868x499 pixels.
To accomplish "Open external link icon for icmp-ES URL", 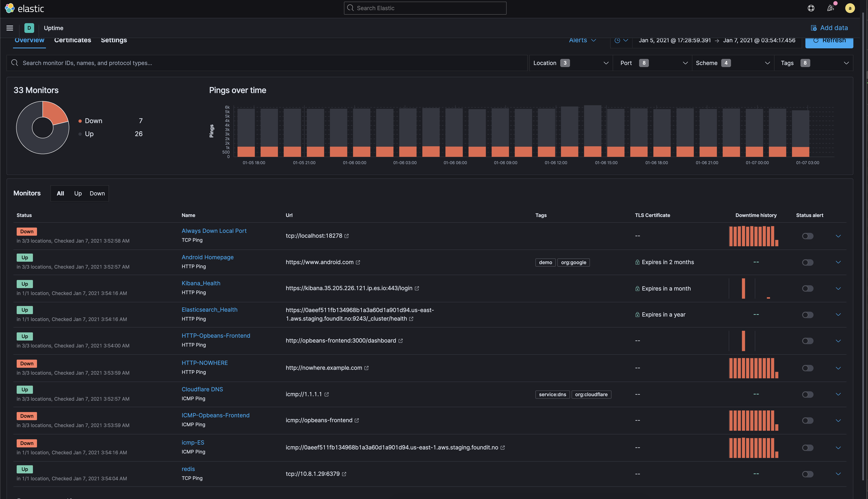I will [503, 448].
